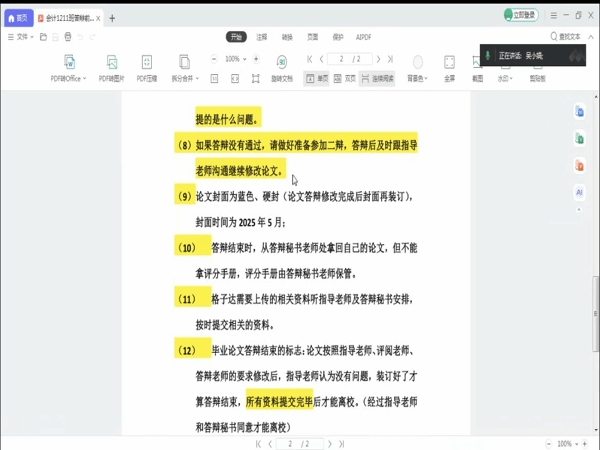Click the PDF转Office conversion icon
This screenshot has height=450, width=600.
point(69,62)
